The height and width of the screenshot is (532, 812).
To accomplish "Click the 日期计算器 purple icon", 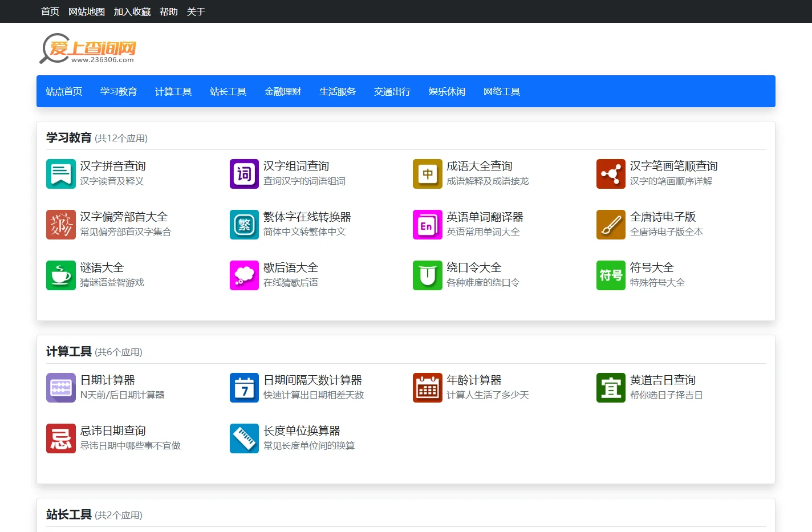I will (61, 388).
